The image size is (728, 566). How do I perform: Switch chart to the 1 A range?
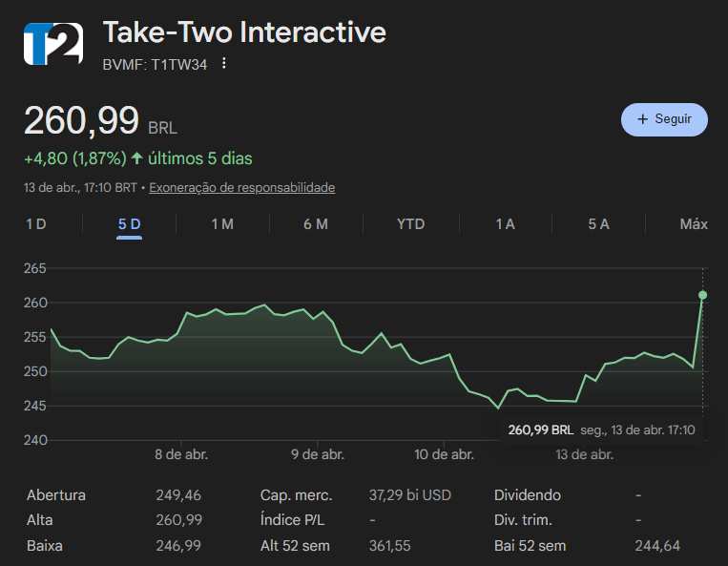[505, 224]
